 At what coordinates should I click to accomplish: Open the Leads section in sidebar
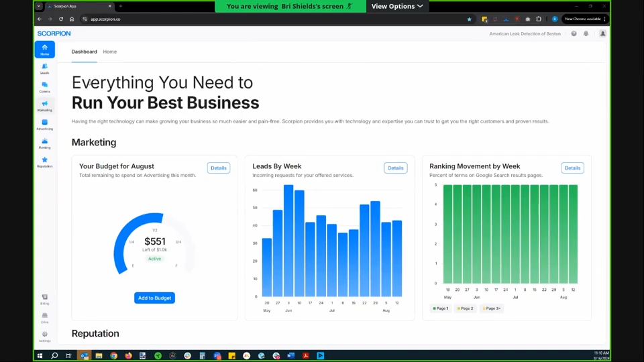(44, 68)
